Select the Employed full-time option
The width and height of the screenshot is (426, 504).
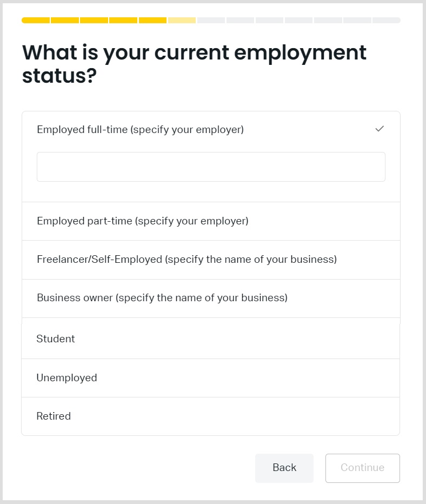140,130
